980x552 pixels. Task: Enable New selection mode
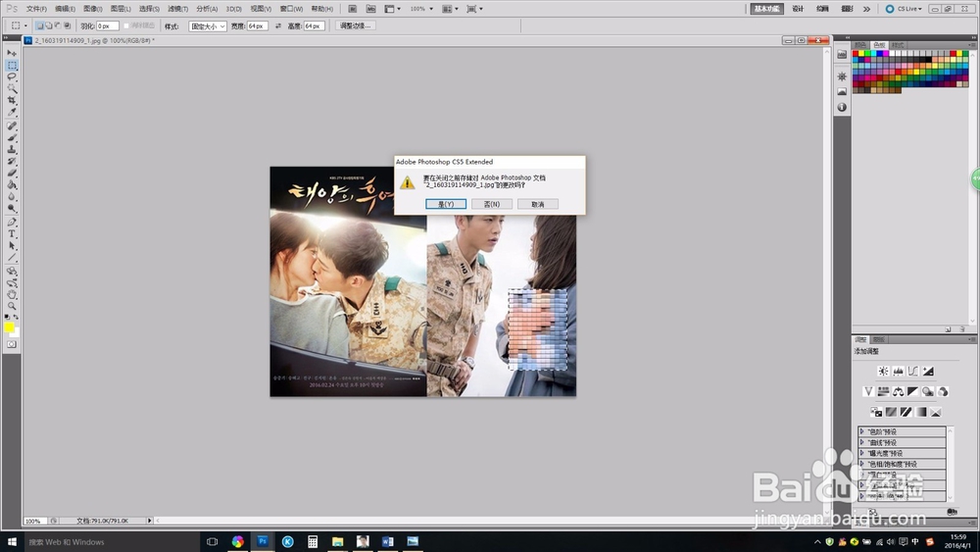[x=39, y=25]
